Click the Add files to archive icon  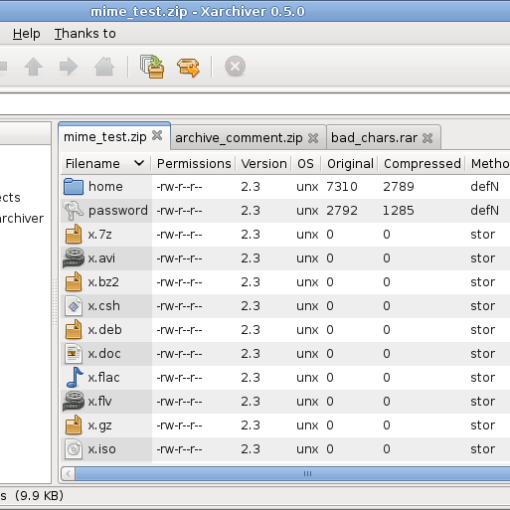click(x=152, y=66)
